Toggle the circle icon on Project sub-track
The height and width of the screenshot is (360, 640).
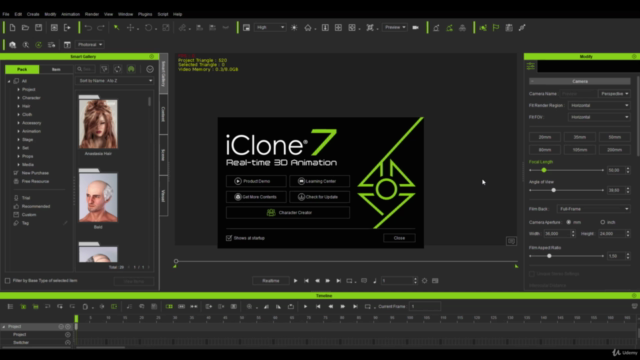[68, 335]
